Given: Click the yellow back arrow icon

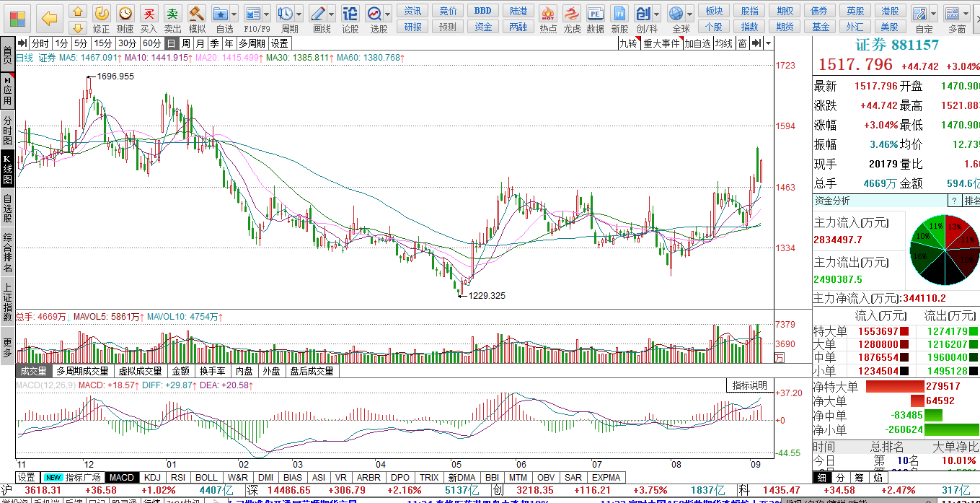Looking at the screenshot, I should (49, 17).
